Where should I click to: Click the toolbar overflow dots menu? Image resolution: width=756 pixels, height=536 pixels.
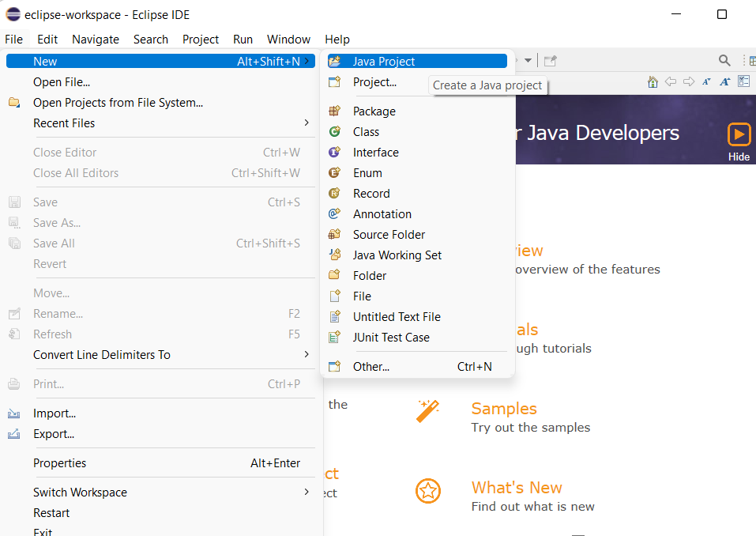(743, 59)
